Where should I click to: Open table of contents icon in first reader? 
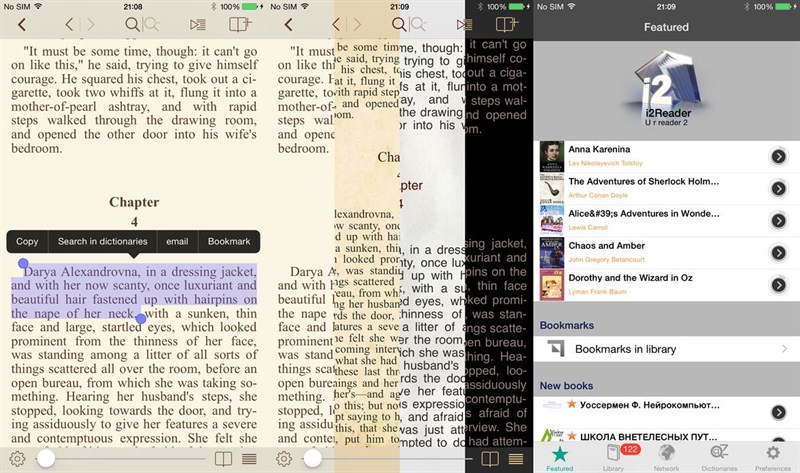197,24
